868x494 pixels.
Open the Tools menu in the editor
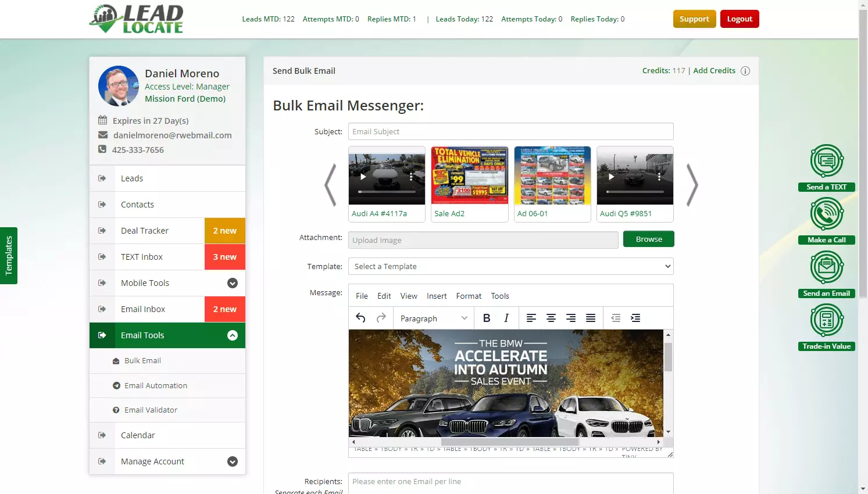500,296
